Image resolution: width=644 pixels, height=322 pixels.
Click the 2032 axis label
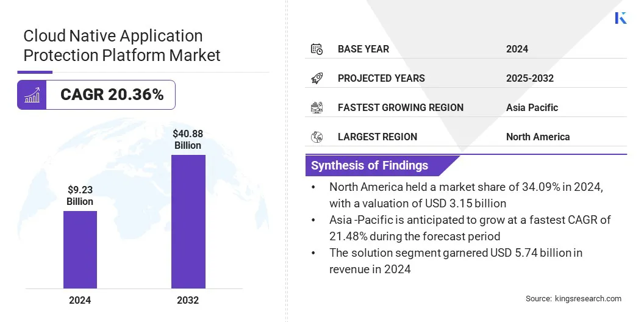188,300
